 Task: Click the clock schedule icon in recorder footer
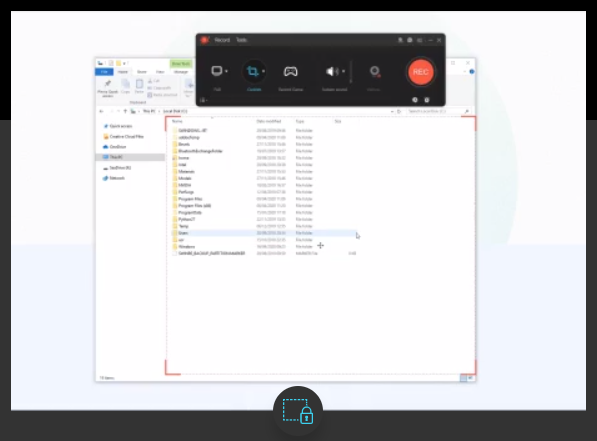pos(415,100)
